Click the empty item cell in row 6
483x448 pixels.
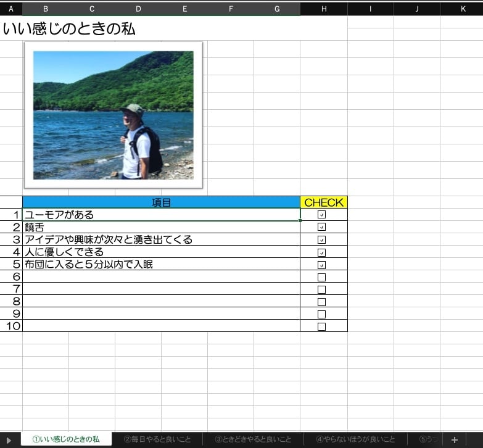point(161,276)
